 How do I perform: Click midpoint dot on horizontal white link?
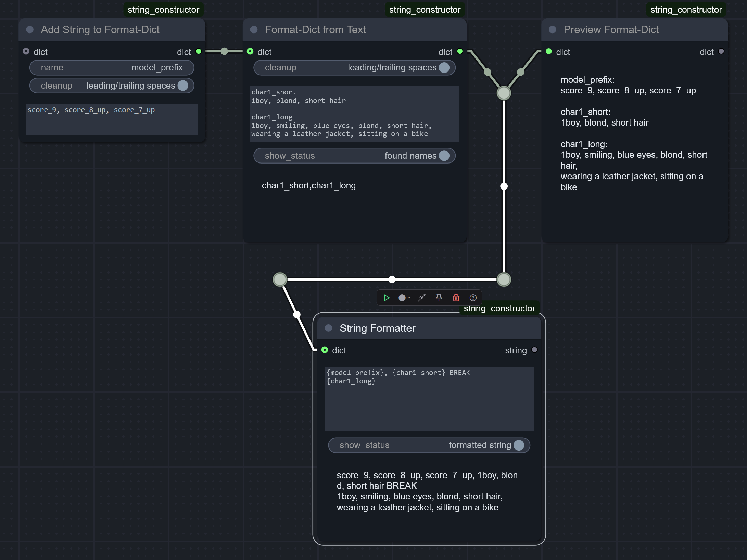point(392,279)
